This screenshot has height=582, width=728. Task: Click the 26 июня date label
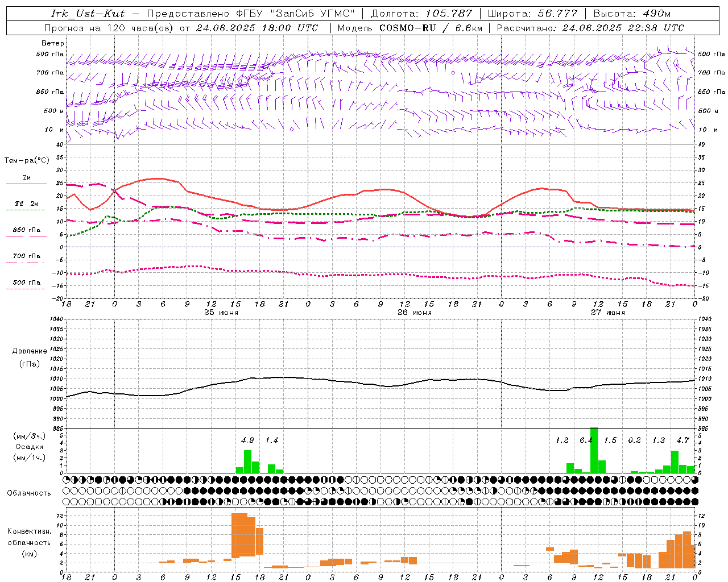(414, 313)
